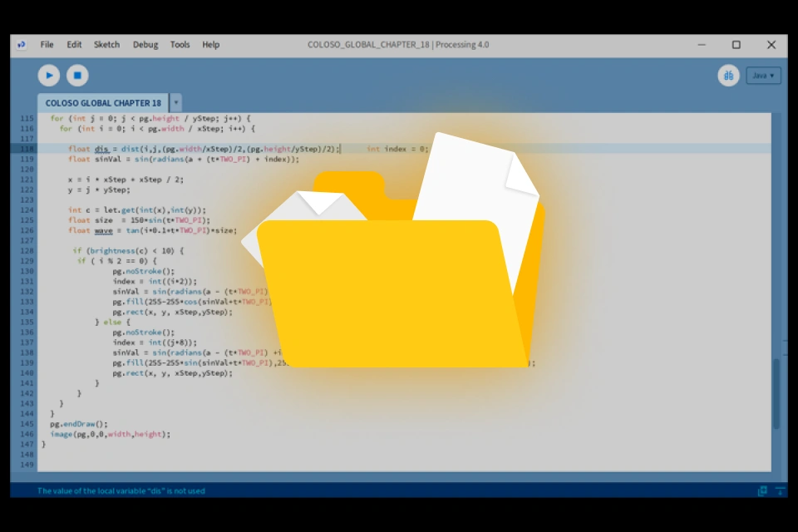The width and height of the screenshot is (798, 532).
Task: Maximize the Processing window
Action: [736, 45]
